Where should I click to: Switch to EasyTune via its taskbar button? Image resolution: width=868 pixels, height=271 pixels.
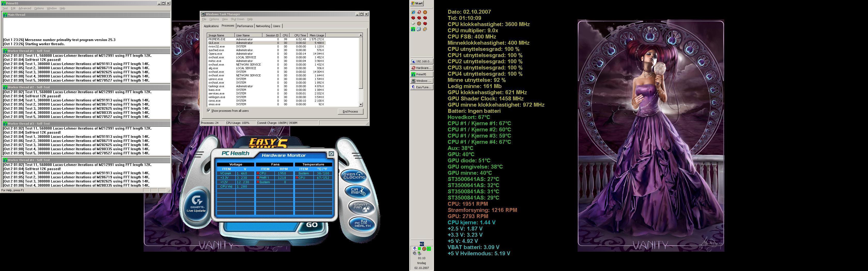click(x=422, y=87)
